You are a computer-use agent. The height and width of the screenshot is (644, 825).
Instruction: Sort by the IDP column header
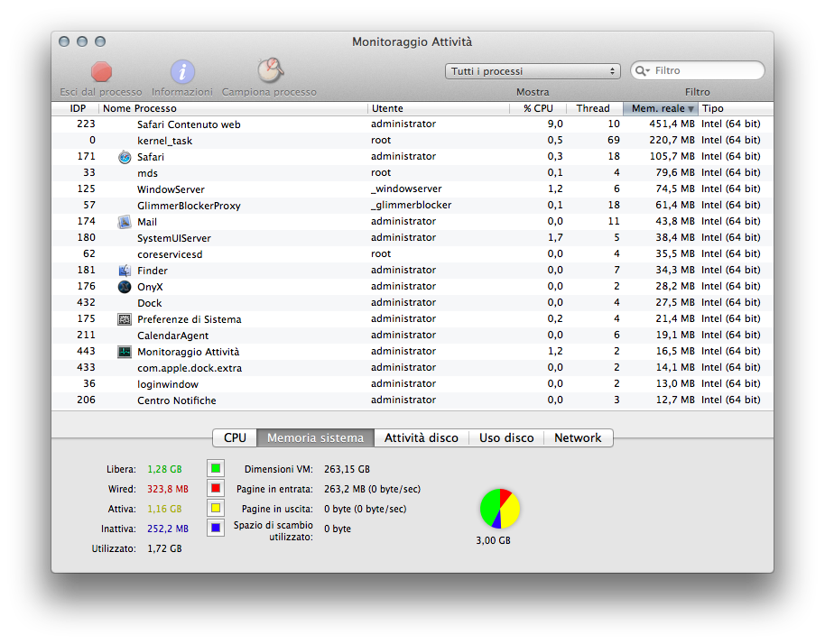78,108
